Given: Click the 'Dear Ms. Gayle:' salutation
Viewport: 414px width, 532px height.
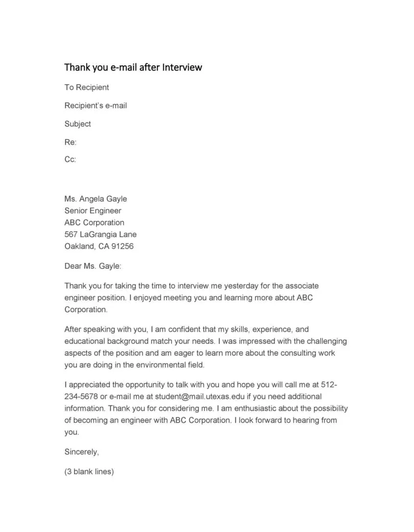Looking at the screenshot, I should (x=93, y=266).
